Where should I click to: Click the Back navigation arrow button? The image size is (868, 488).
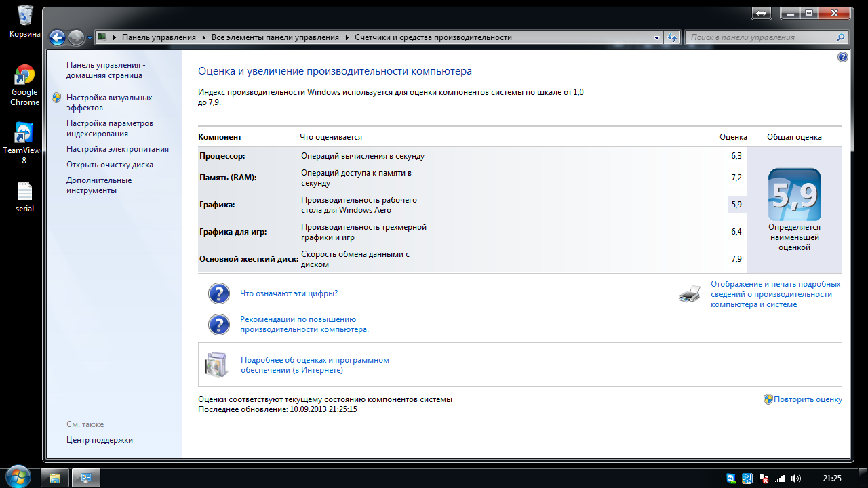pos(58,38)
